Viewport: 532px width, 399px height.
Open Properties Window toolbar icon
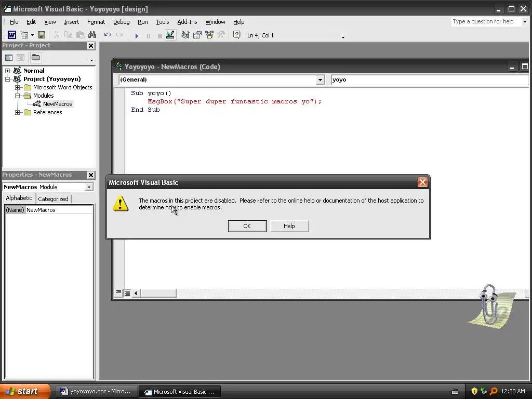197,35
